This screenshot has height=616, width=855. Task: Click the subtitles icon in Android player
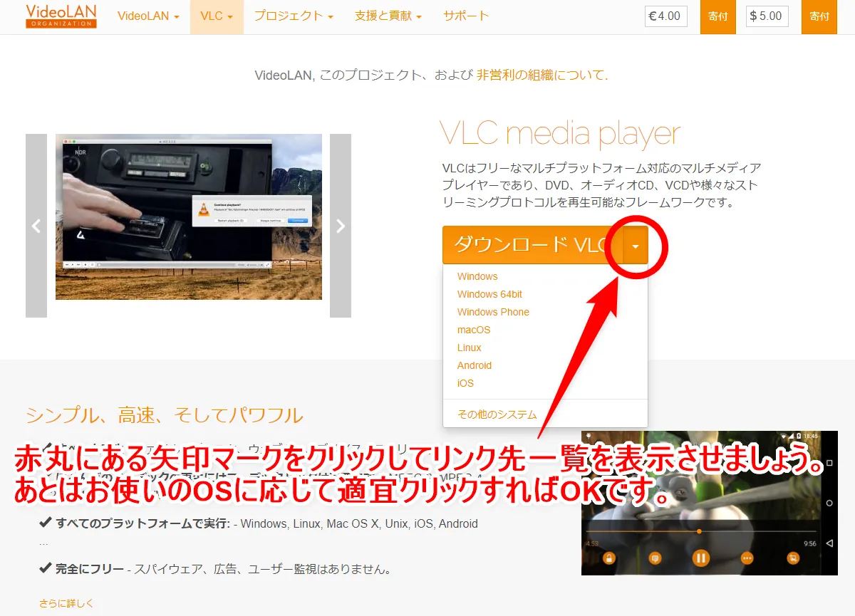654,558
